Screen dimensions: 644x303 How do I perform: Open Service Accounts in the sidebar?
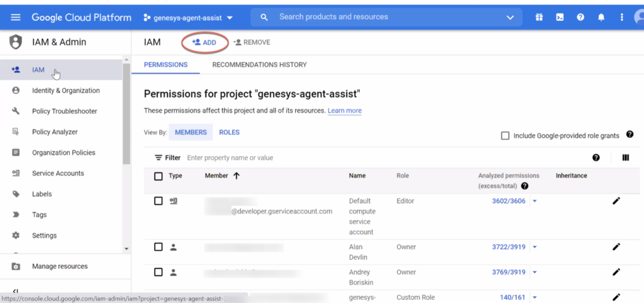(58, 173)
